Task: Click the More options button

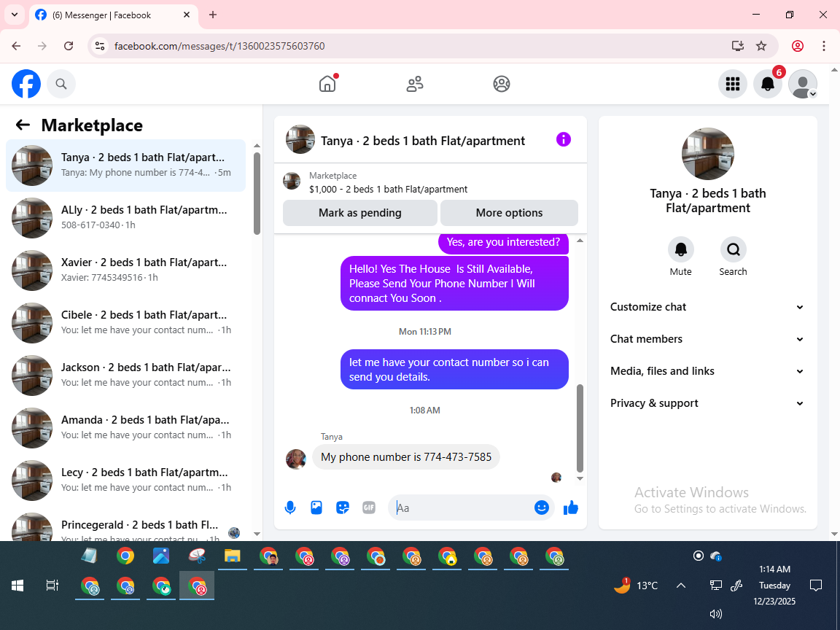Action: click(509, 213)
